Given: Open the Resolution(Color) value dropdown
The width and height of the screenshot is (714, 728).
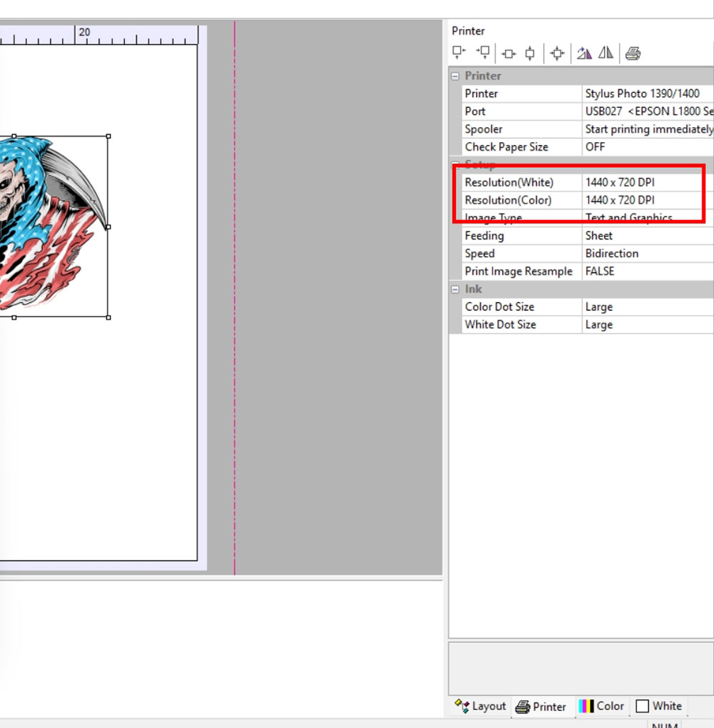Looking at the screenshot, I should pyautogui.click(x=648, y=200).
